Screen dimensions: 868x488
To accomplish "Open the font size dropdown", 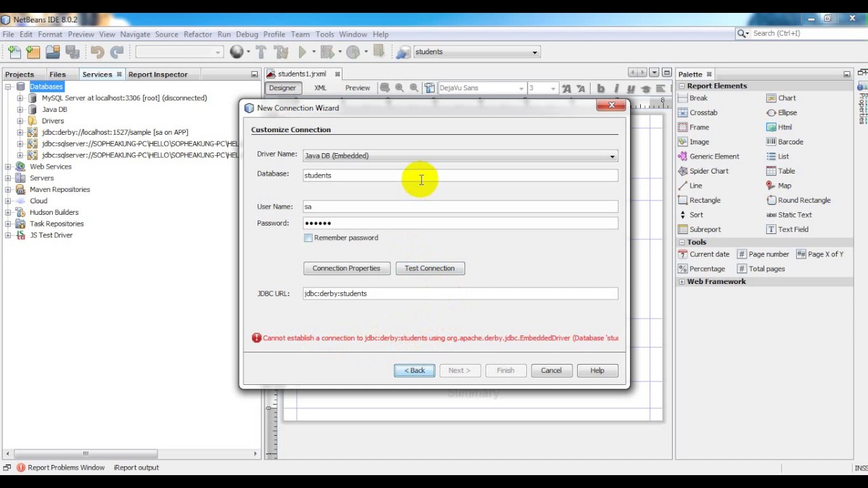I will [553, 88].
